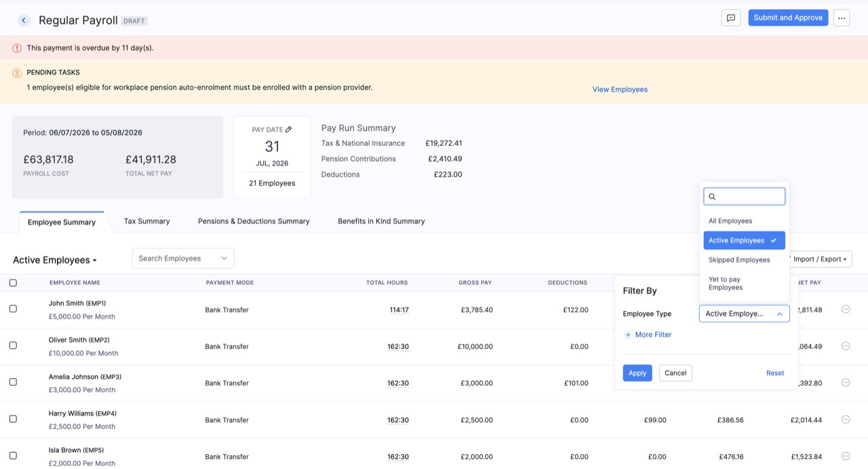This screenshot has height=469, width=868.
Task: Choose Active Employees in the filter list
Action: click(x=744, y=240)
